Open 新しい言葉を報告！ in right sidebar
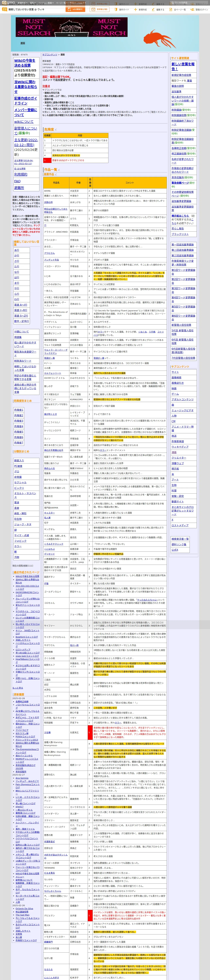Image resolution: width=210 pixels, height=980 pixels. [x=183, y=67]
